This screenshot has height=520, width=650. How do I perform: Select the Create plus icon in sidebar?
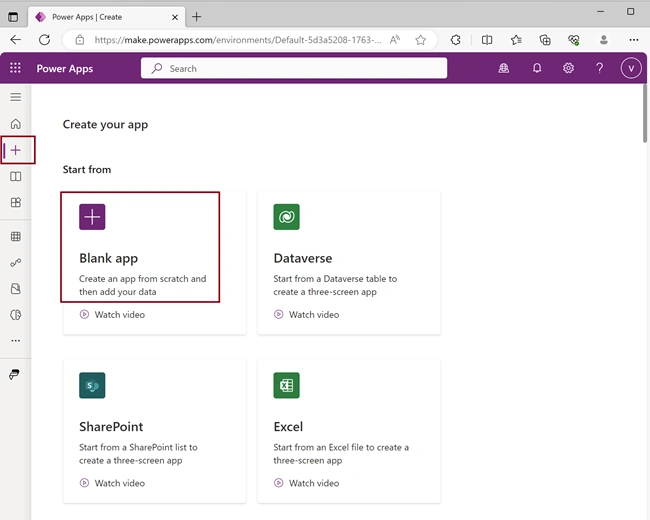pyautogui.click(x=16, y=150)
